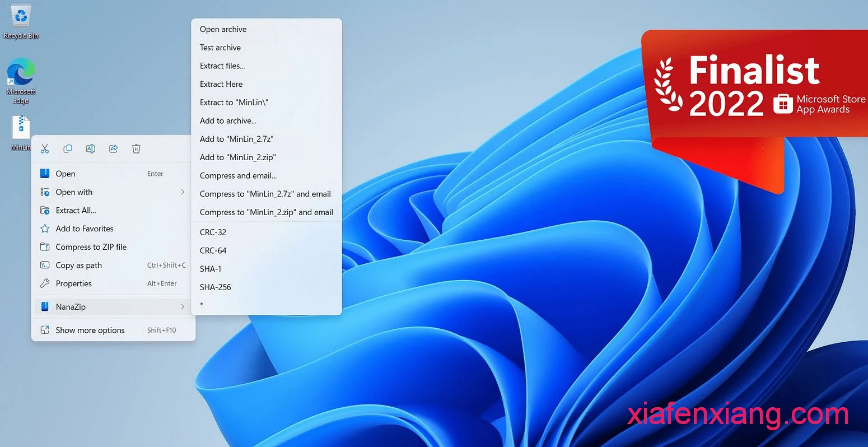
Task: Expand the NanaZip submenu arrow
Action: (183, 307)
